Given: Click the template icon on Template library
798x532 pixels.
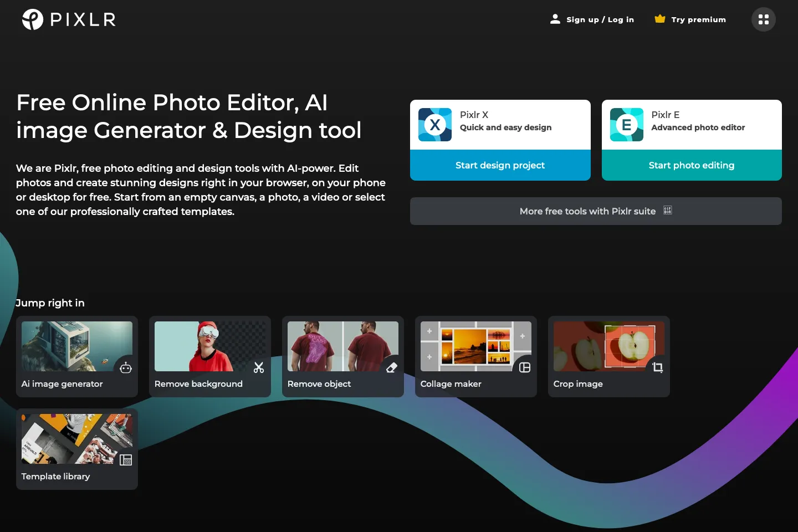Looking at the screenshot, I should pos(126,460).
